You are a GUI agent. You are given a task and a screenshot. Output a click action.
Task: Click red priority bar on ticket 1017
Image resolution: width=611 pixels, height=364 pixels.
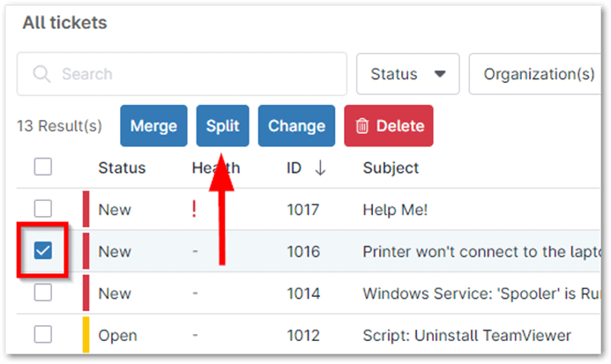pyautogui.click(x=86, y=209)
